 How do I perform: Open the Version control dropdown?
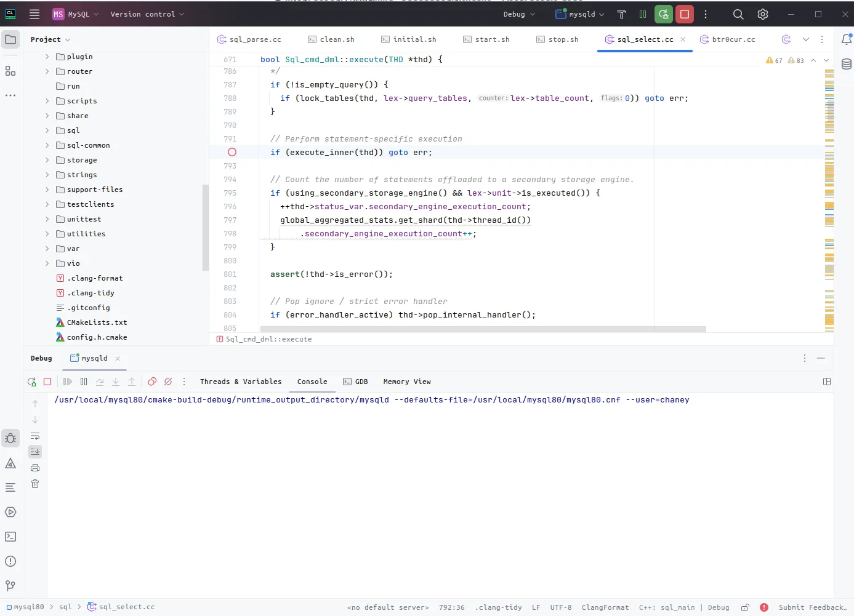[x=147, y=14]
